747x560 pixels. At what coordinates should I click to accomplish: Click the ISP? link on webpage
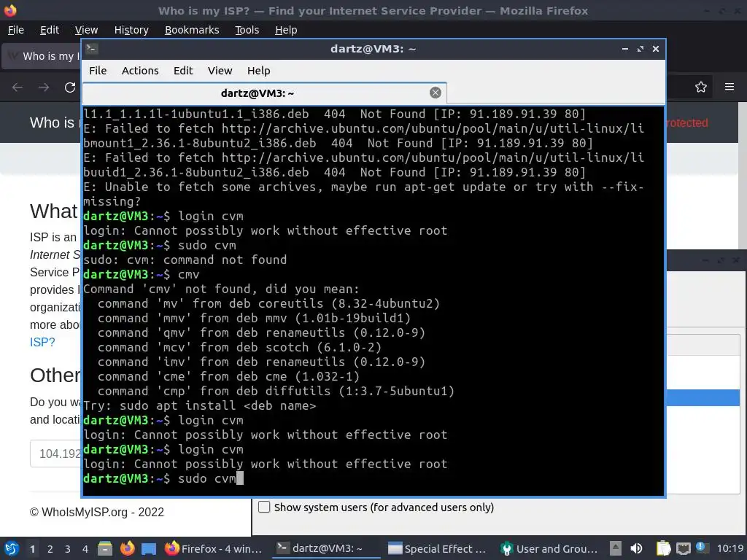[x=42, y=343]
